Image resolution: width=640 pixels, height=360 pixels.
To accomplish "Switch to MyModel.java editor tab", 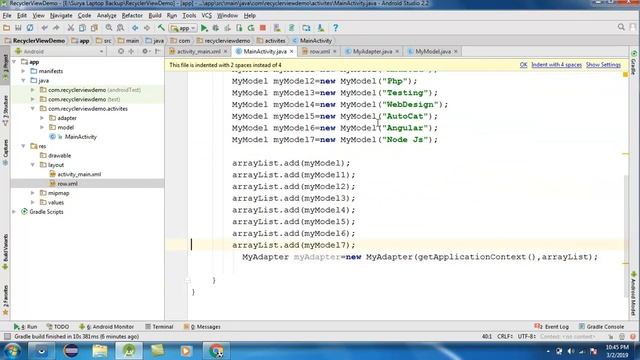I will pyautogui.click(x=433, y=51).
